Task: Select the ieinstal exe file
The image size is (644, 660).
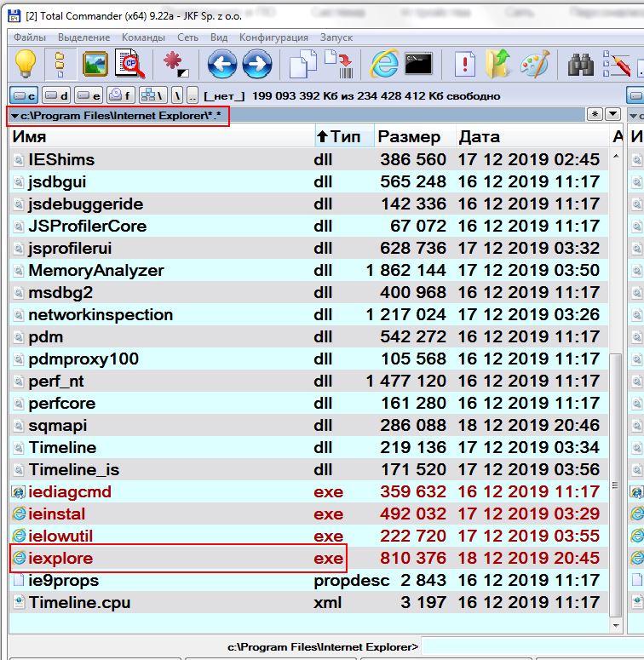Action: point(308,514)
